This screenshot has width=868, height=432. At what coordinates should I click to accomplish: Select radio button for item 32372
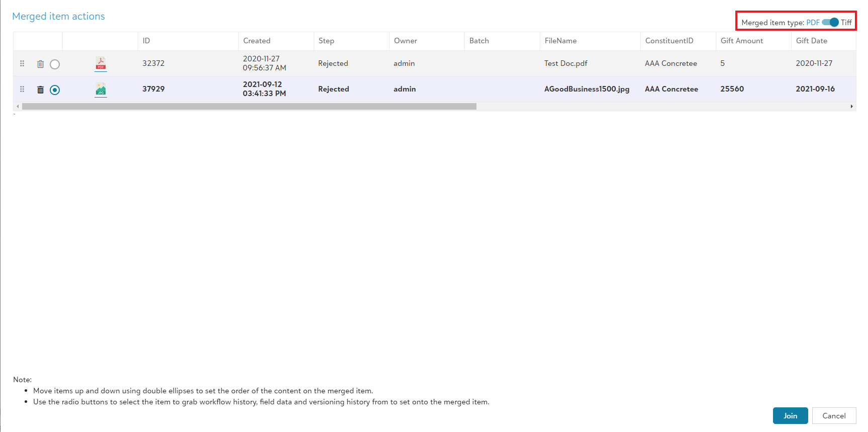55,64
